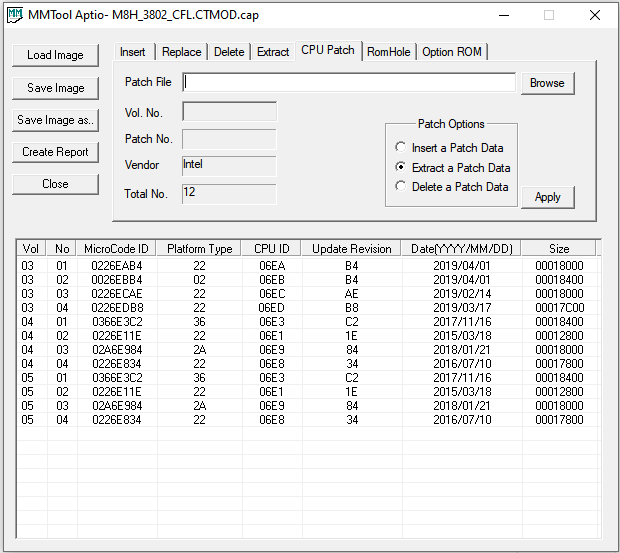Viewport: 620px width, 553px height.
Task: Select Delete a Patch Data option
Action: click(452, 187)
